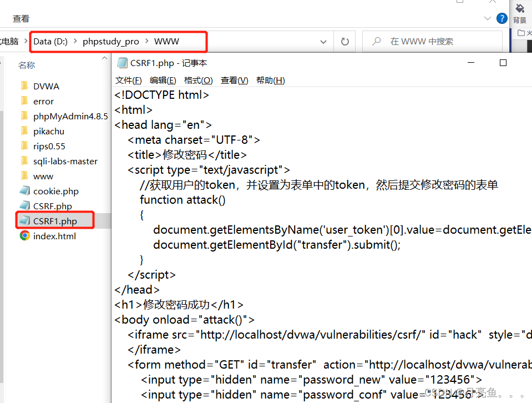Click the Explorer help question mark icon
Screen dimensions: 532x403
pyautogui.click(x=502, y=18)
